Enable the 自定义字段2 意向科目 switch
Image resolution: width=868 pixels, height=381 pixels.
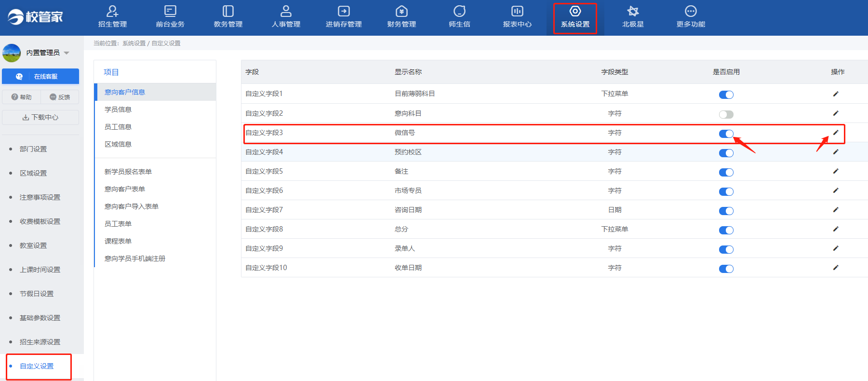[x=726, y=114]
